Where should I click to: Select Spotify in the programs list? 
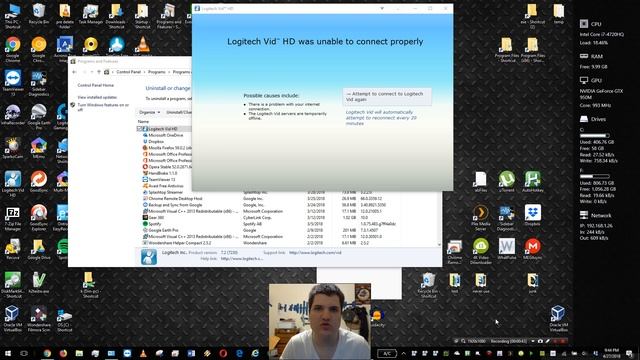(x=154, y=224)
